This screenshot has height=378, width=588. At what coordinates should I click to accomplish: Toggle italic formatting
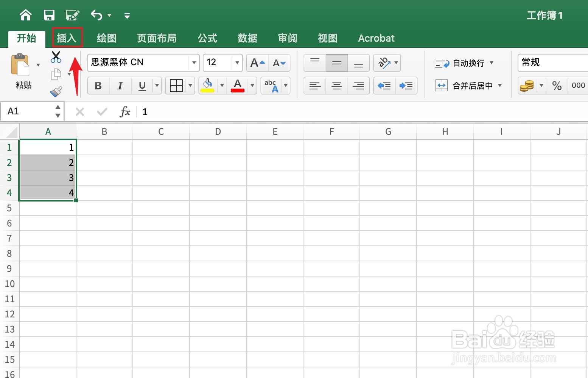(x=120, y=86)
